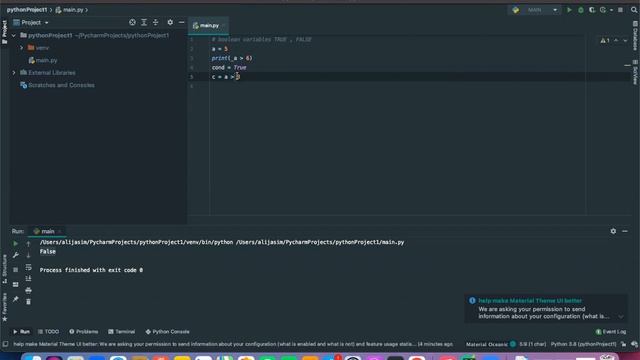
Task: Click the warning indicator showing 1 problem
Action: tap(605, 40)
